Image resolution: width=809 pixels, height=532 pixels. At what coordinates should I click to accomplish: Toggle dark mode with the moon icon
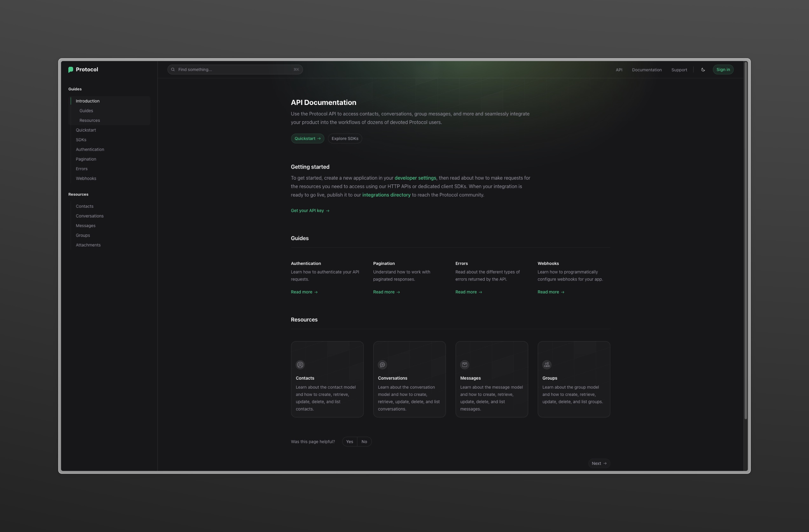click(x=703, y=70)
